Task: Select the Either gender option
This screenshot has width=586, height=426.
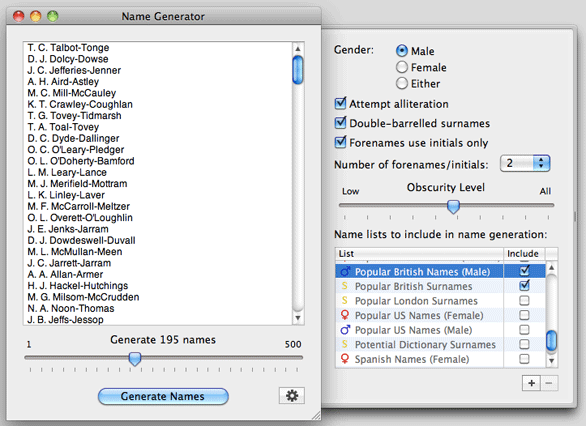Action: point(402,83)
